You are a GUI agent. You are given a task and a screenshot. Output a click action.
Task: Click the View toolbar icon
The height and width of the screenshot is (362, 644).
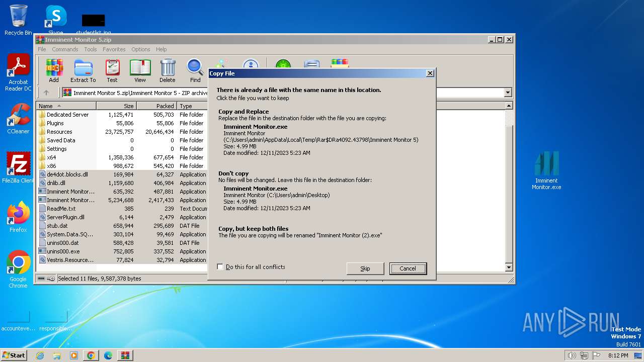(x=140, y=70)
